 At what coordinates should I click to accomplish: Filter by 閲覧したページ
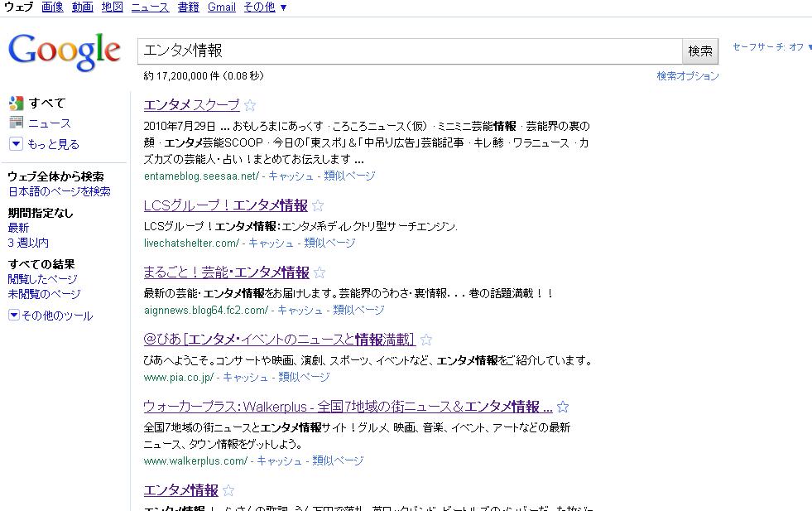(42, 279)
